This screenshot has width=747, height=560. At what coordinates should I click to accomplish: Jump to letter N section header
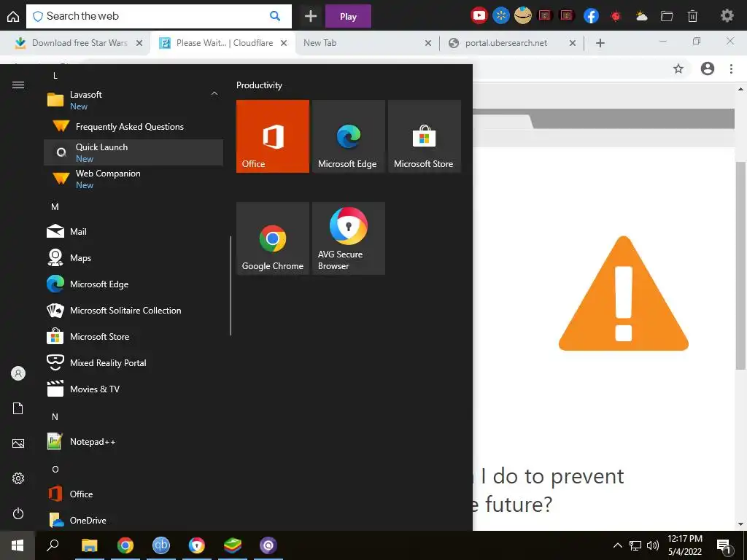(x=55, y=416)
